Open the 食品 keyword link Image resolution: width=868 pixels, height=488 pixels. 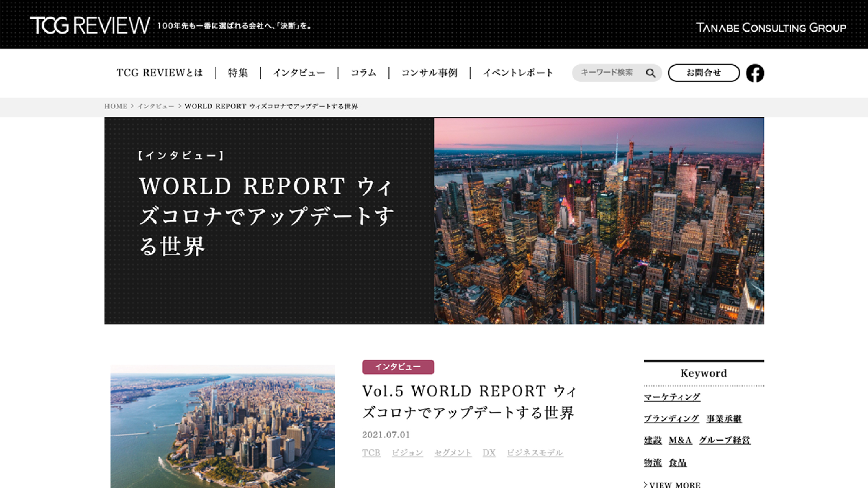(678, 462)
